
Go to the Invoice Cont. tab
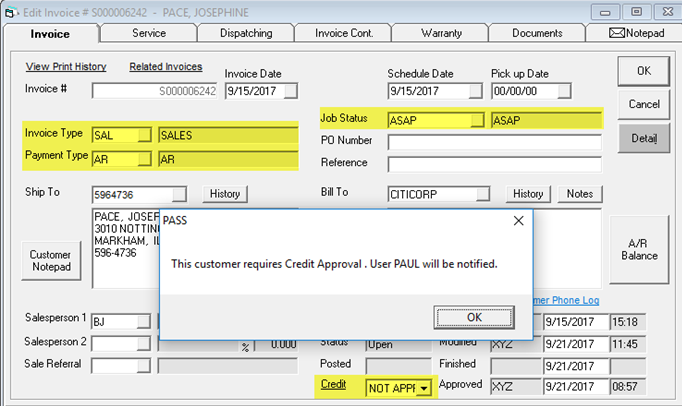pyautogui.click(x=344, y=33)
